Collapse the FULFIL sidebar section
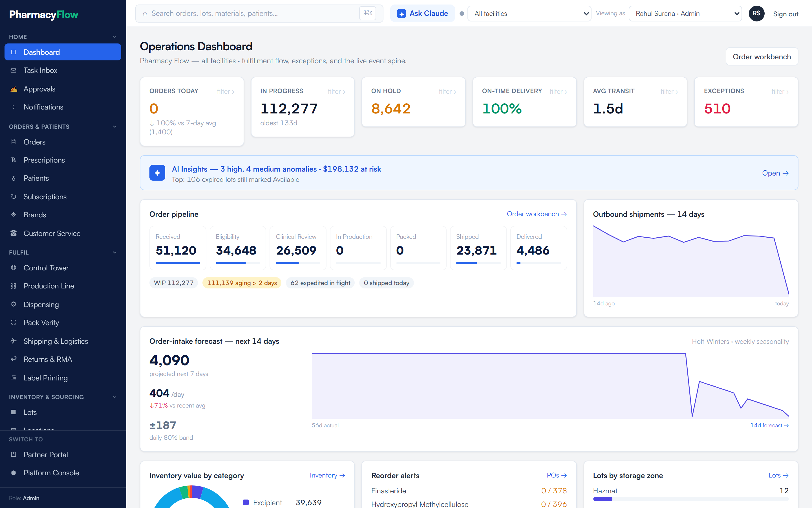812x508 pixels. point(115,252)
